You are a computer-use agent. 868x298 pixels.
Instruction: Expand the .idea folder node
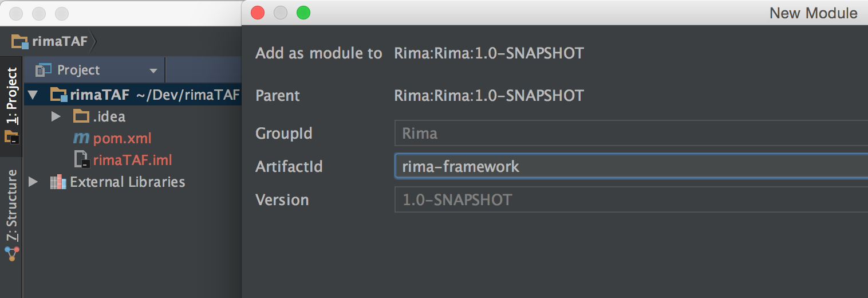(x=56, y=117)
